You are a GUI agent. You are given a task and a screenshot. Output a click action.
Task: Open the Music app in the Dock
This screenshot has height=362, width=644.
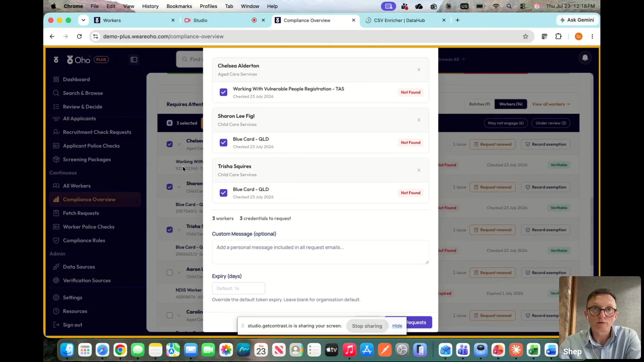click(349, 350)
